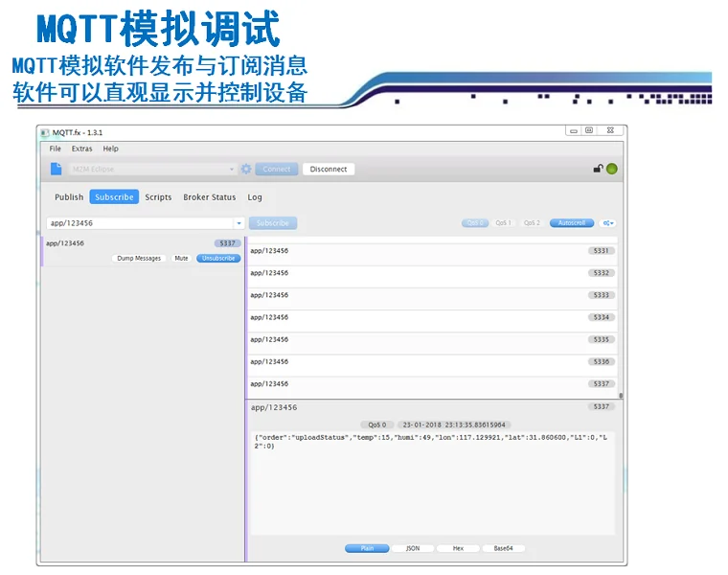This screenshot has height=575, width=728.
Task: Click the green connection status indicator
Action: tap(612, 169)
